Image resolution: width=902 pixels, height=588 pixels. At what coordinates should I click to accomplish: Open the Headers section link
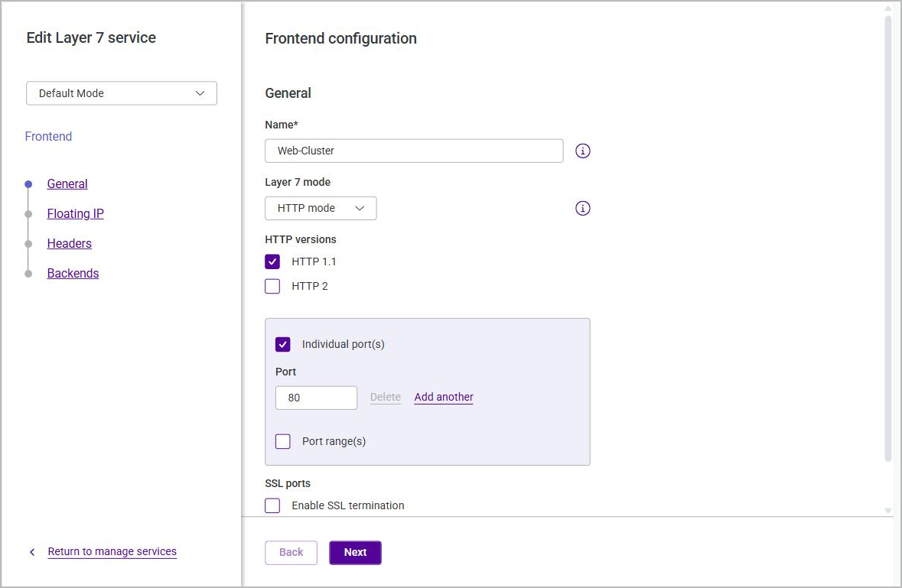coord(69,244)
